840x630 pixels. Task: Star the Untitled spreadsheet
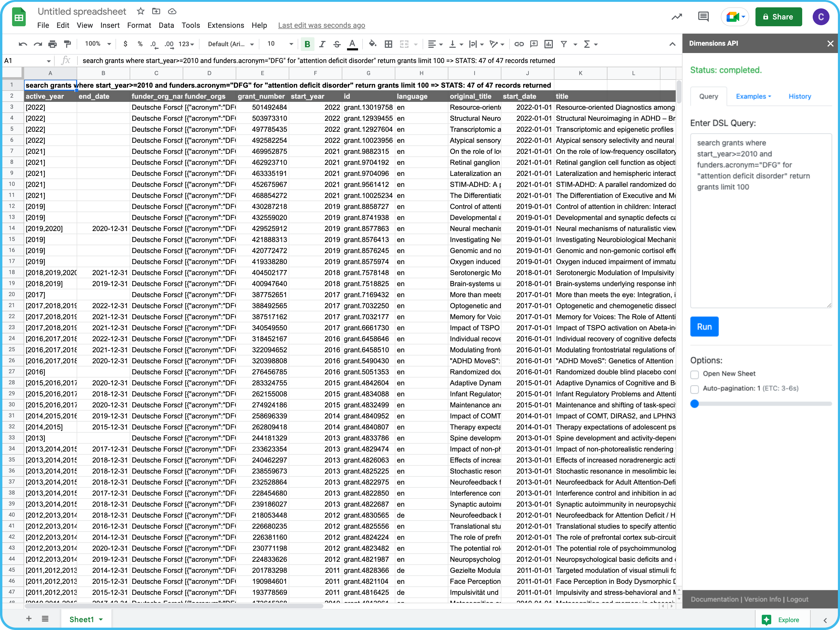click(140, 11)
